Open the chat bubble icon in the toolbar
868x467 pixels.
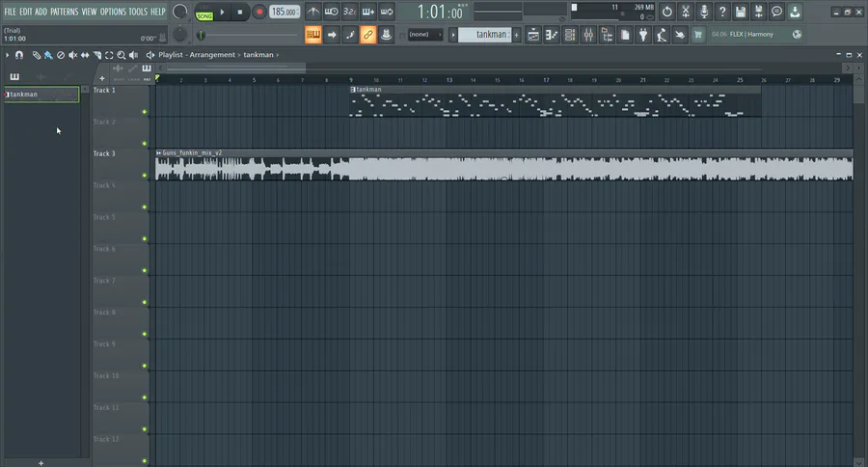(776, 12)
